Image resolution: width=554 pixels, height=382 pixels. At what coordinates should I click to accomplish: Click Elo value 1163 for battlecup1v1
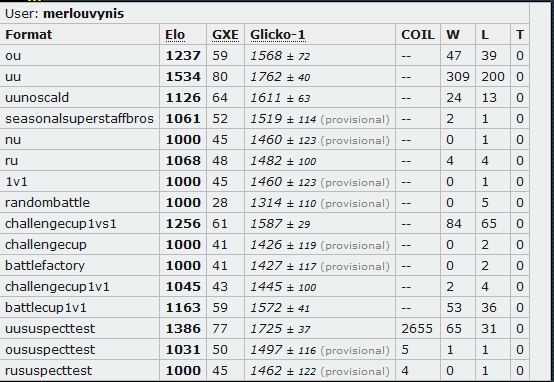[x=183, y=307]
